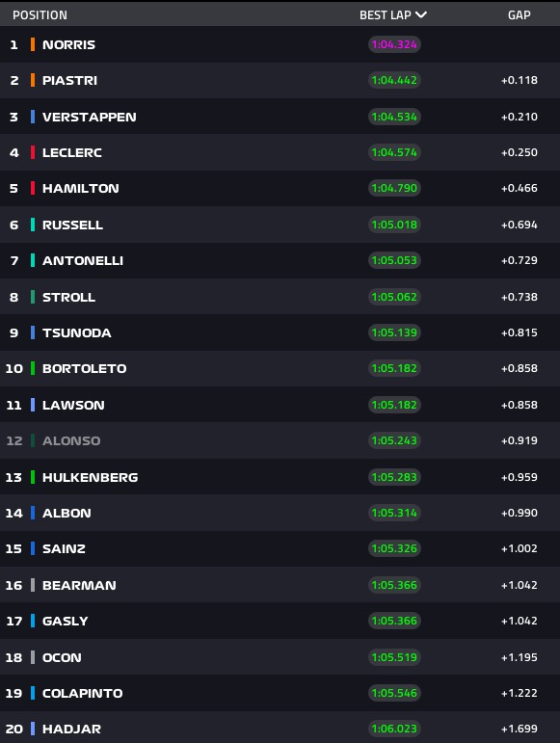The height and width of the screenshot is (743, 560).
Task: Select the greyed-out ALONSO row
Action: pos(280,440)
